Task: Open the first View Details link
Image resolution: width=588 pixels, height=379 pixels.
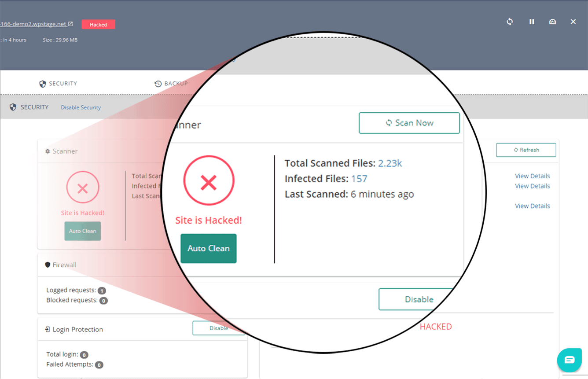Action: click(x=532, y=176)
